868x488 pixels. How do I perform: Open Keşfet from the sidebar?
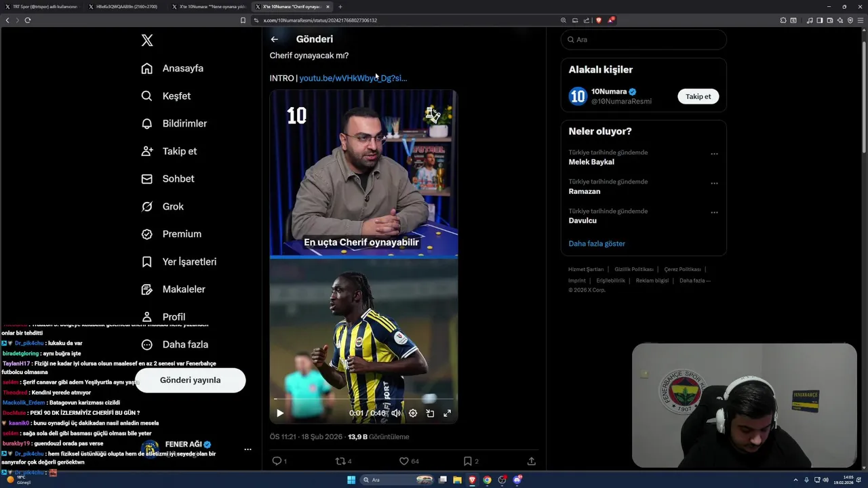click(x=166, y=96)
